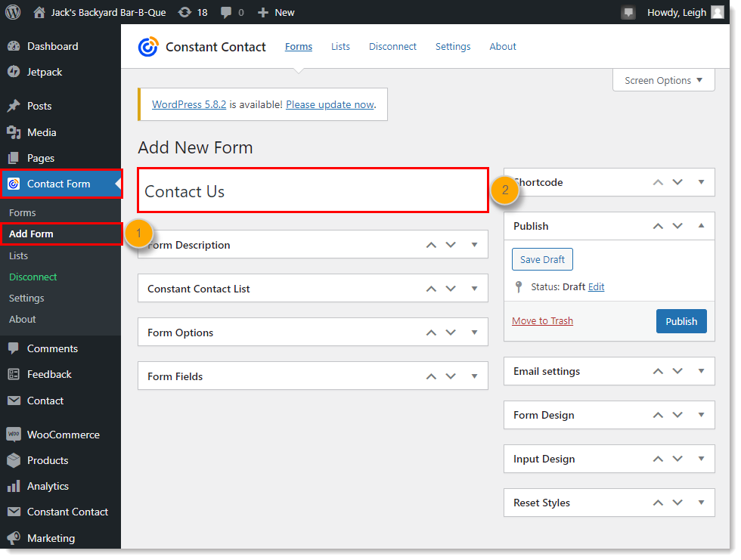The height and width of the screenshot is (560, 741).
Task: Expand the Shortcode panel toggle
Action: pos(702,182)
